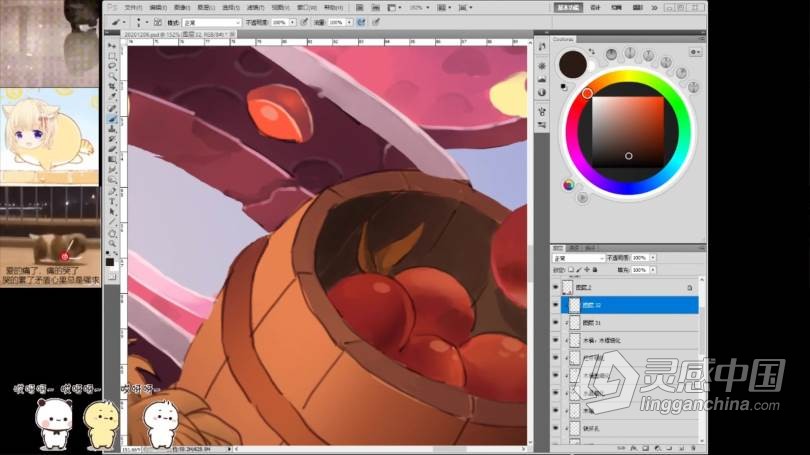Switch to the 设计 workspace
This screenshot has width=810, height=455.
click(595, 8)
